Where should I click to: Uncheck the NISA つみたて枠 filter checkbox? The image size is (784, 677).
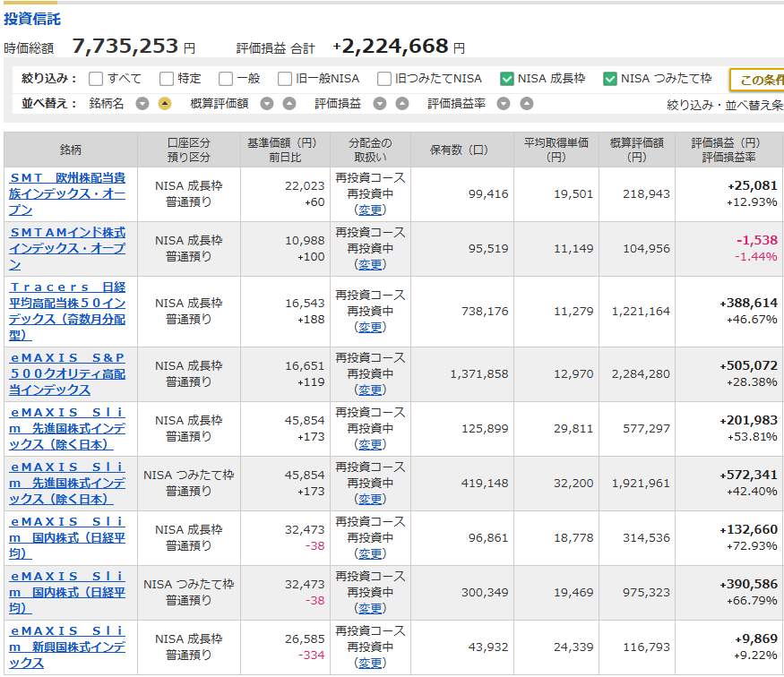(609, 79)
